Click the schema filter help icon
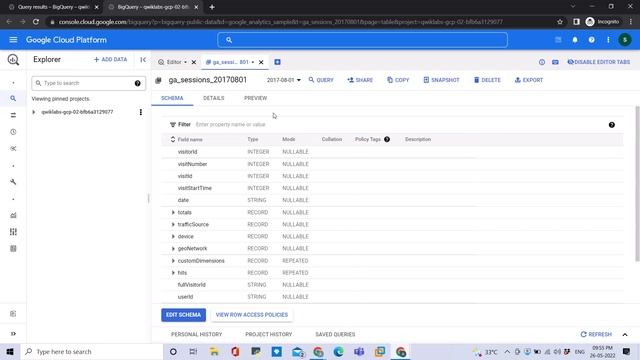 coord(611,125)
